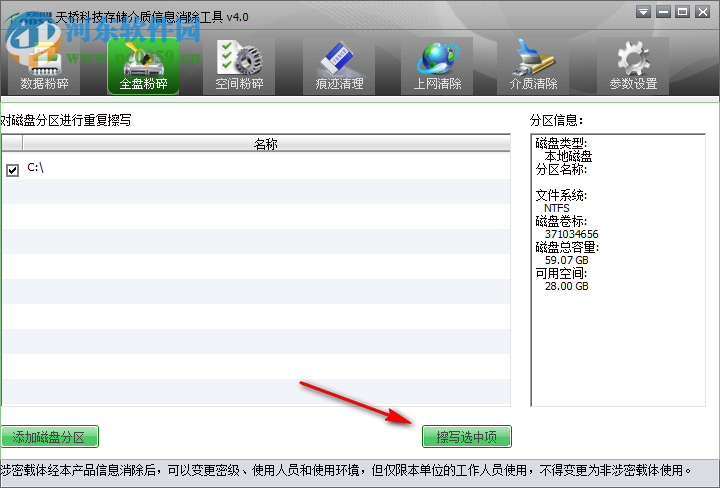Click the 添加磁盘分区 button
This screenshot has width=720, height=488.
coord(50,437)
